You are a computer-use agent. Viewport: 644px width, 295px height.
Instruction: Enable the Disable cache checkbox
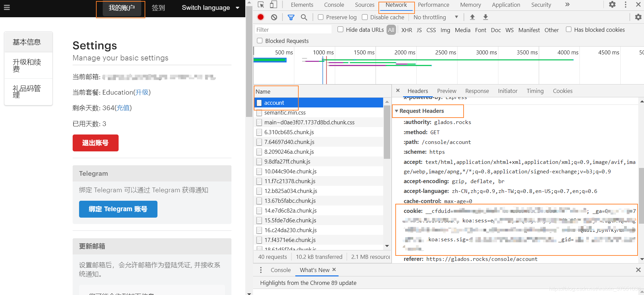point(365,17)
